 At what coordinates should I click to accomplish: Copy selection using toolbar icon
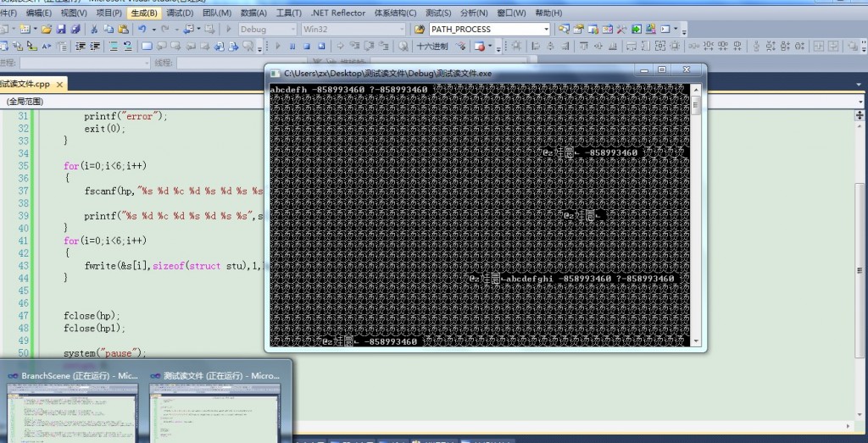[x=108, y=30]
